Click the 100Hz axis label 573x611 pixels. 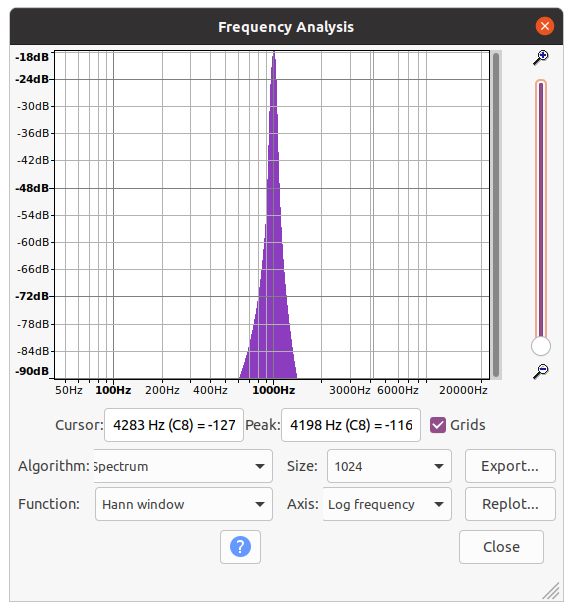point(113,390)
